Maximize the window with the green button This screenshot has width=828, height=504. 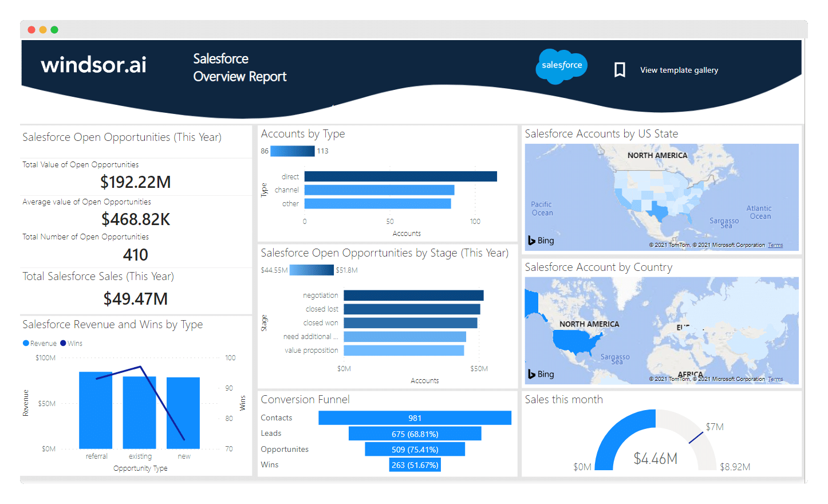[54, 30]
